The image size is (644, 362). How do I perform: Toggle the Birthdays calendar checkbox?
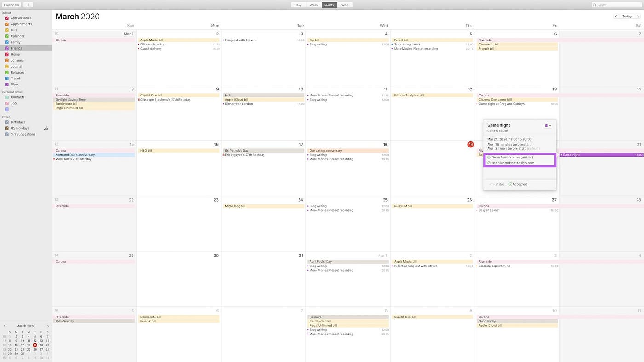coord(7,122)
